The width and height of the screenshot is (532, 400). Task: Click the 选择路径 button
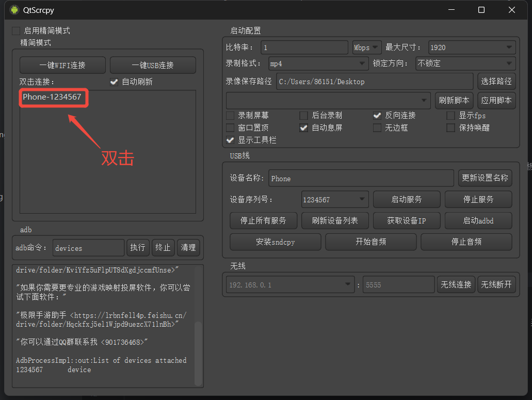pyautogui.click(x=496, y=81)
